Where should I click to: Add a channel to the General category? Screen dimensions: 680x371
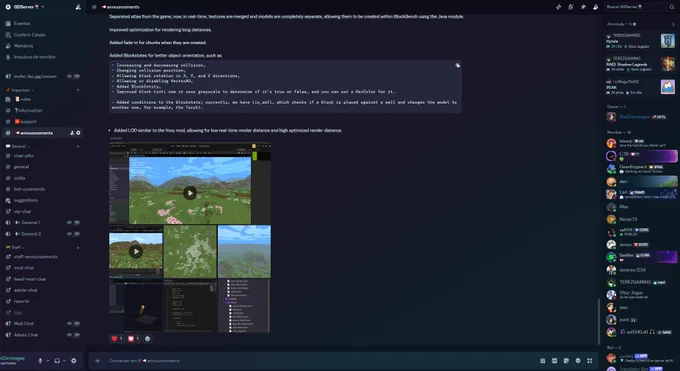click(78, 146)
